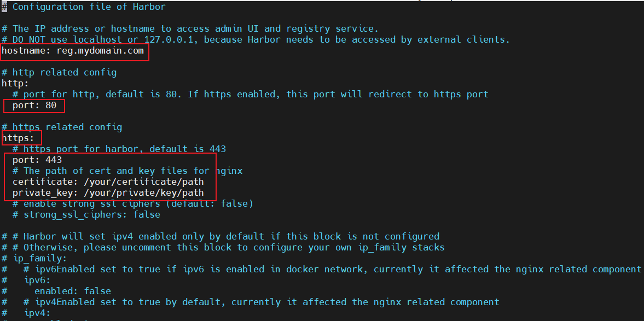Image resolution: width=644 pixels, height=321 pixels.
Task: Place cursor on "strong_ssl_ciphers: false" line
Action: pos(91,214)
